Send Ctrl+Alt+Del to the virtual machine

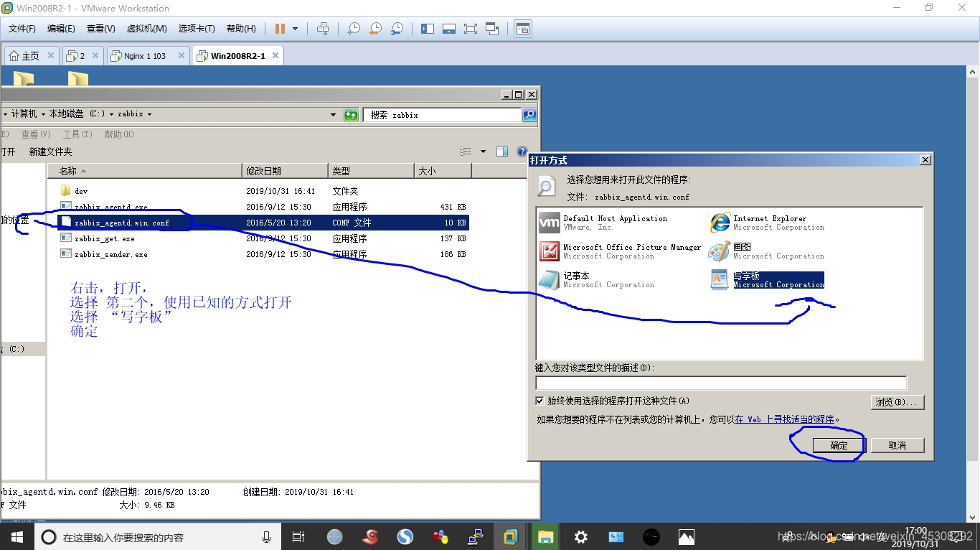pos(323,29)
